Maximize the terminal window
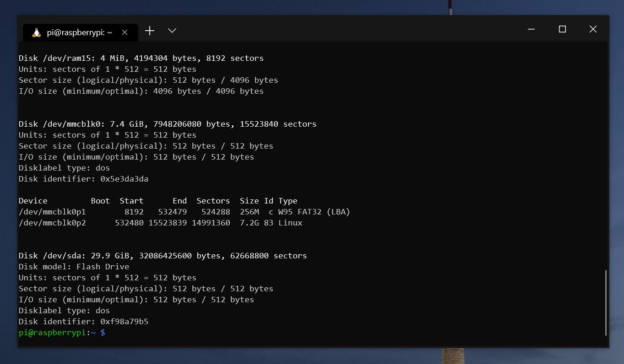Viewport: 624px width, 364px height. tap(562, 29)
